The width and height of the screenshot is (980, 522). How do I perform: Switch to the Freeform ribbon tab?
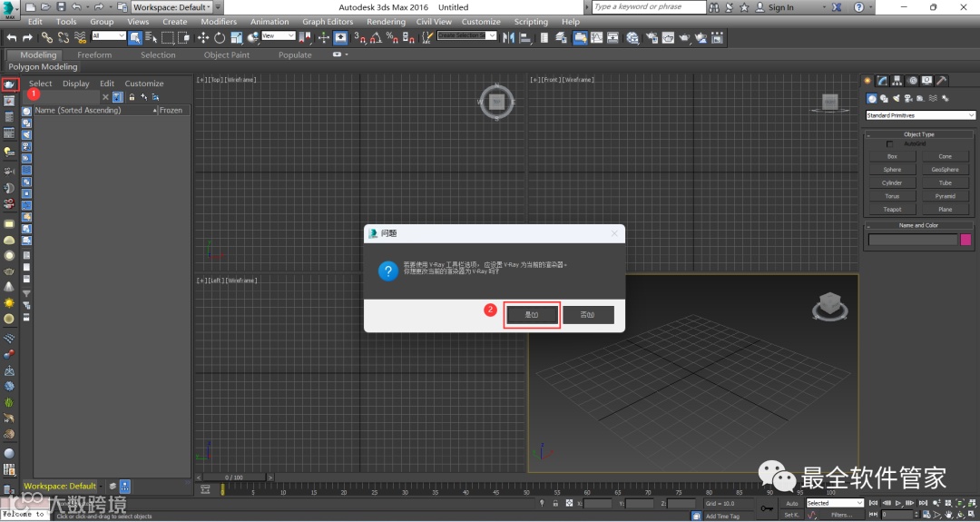[94, 55]
